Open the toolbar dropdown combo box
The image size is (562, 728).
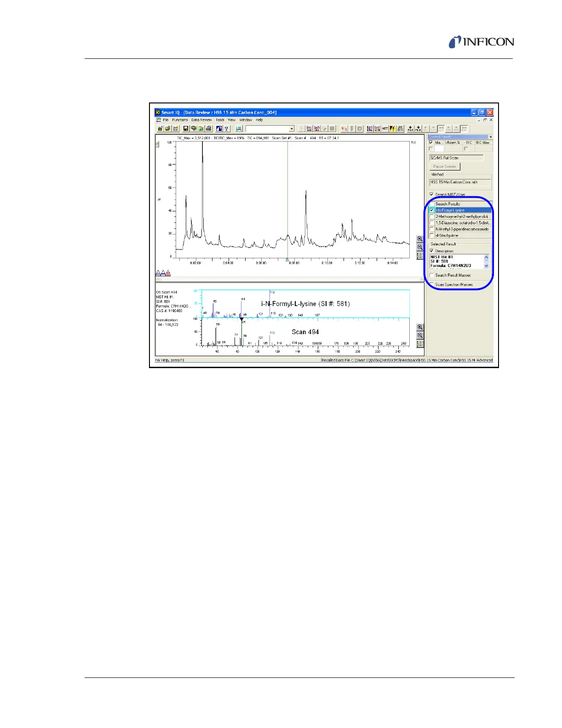click(292, 129)
